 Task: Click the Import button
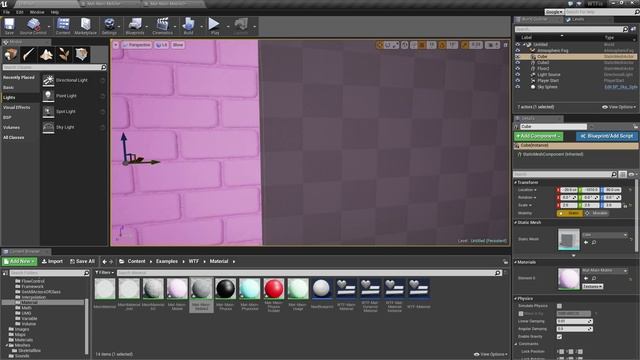52,261
